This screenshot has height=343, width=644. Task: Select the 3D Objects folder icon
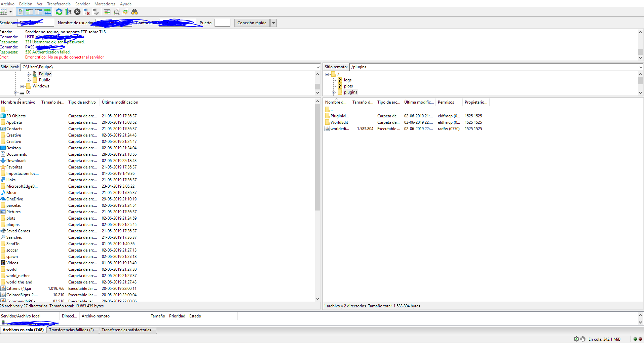tap(3, 116)
